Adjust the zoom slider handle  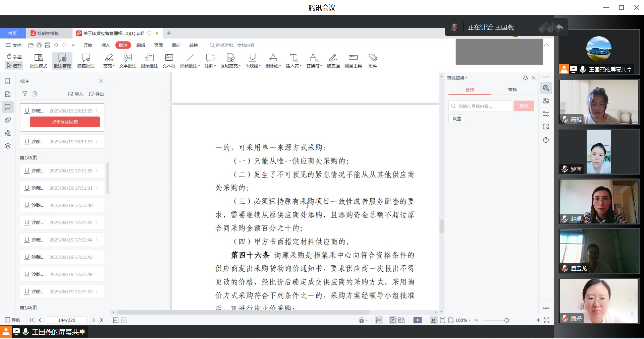point(506,320)
